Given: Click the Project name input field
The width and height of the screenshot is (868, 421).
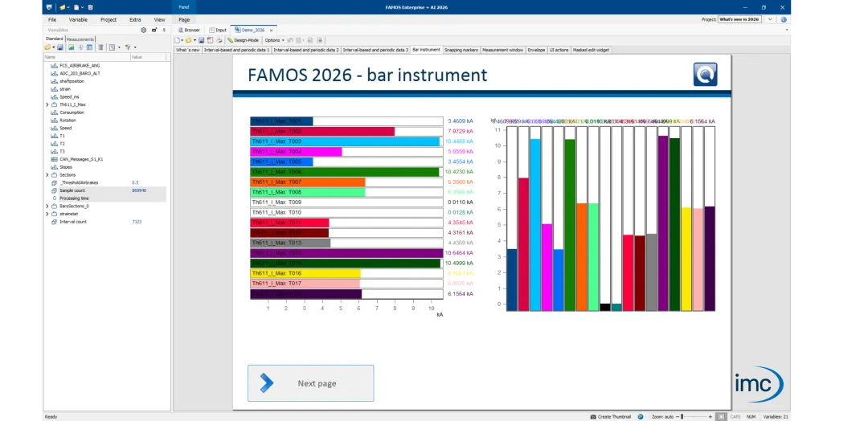Looking at the screenshot, I should click(x=739, y=18).
